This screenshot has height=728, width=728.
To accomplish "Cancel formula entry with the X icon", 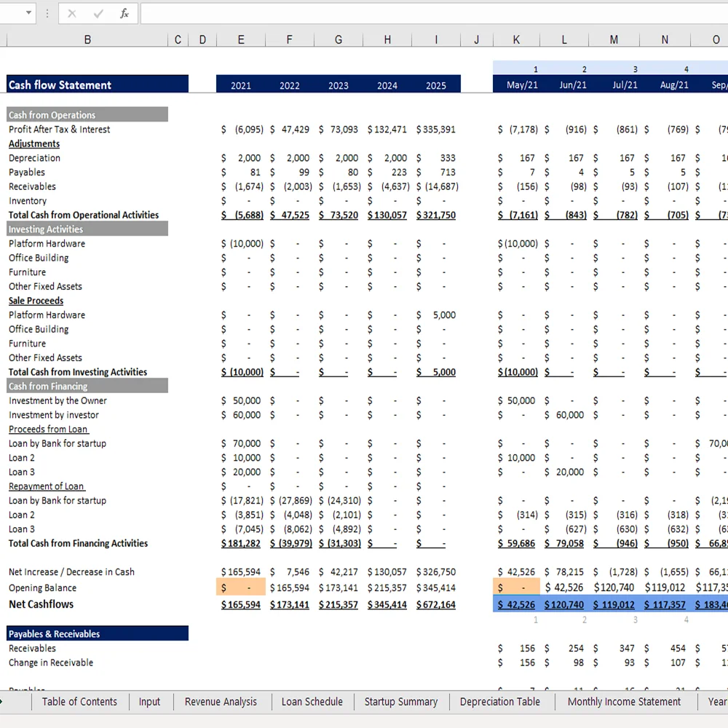I will [x=71, y=13].
